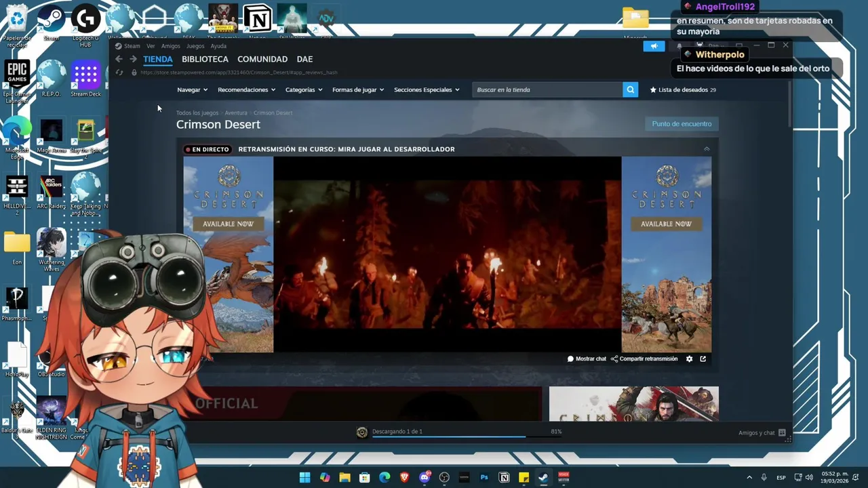
Task: Open Lista de deseados wishlist
Action: pyautogui.click(x=683, y=89)
